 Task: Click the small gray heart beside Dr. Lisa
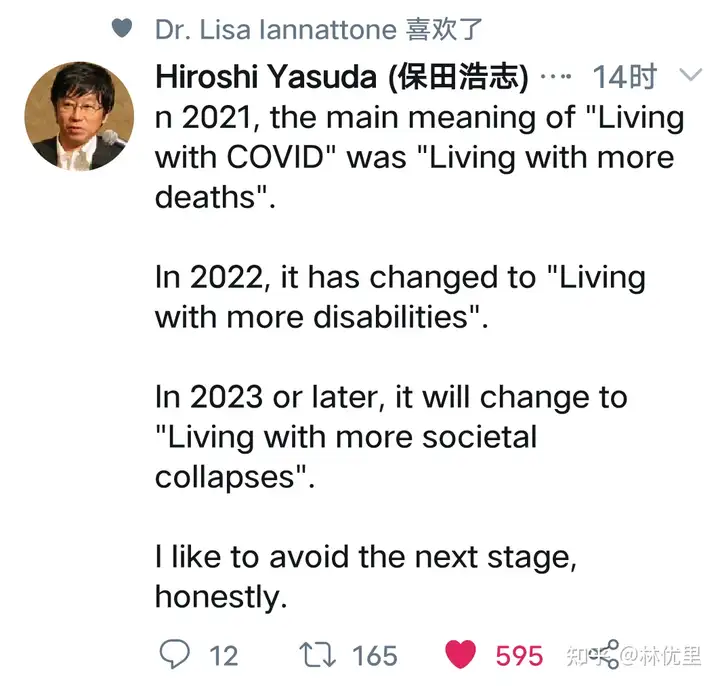122,29
